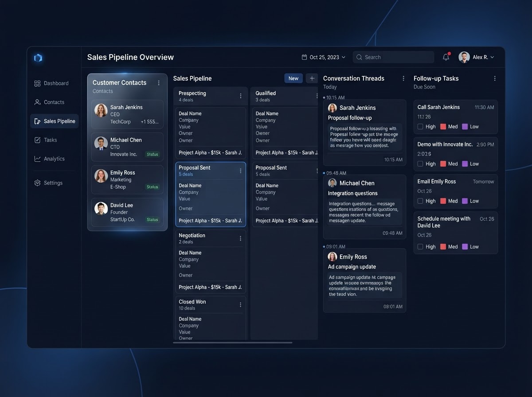The height and width of the screenshot is (397, 532).
Task: Open Follow-up Tasks kebab menu
Action: [x=495, y=78]
